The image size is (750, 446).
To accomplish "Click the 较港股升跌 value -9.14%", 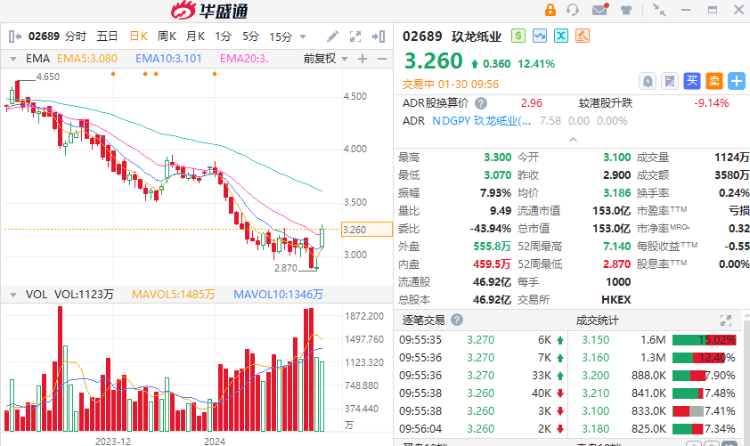I will [x=712, y=103].
